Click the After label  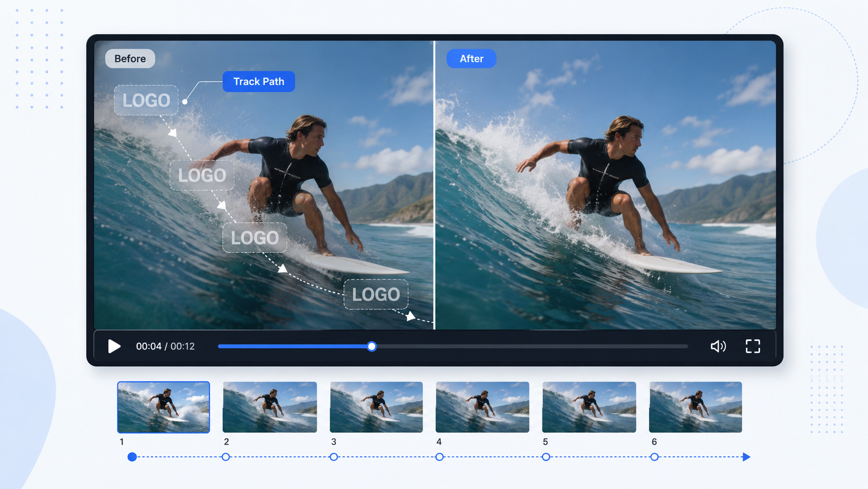[x=471, y=59]
